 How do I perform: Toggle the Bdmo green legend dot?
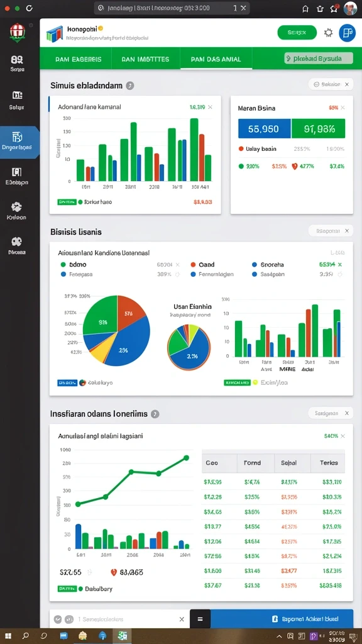tap(63, 265)
